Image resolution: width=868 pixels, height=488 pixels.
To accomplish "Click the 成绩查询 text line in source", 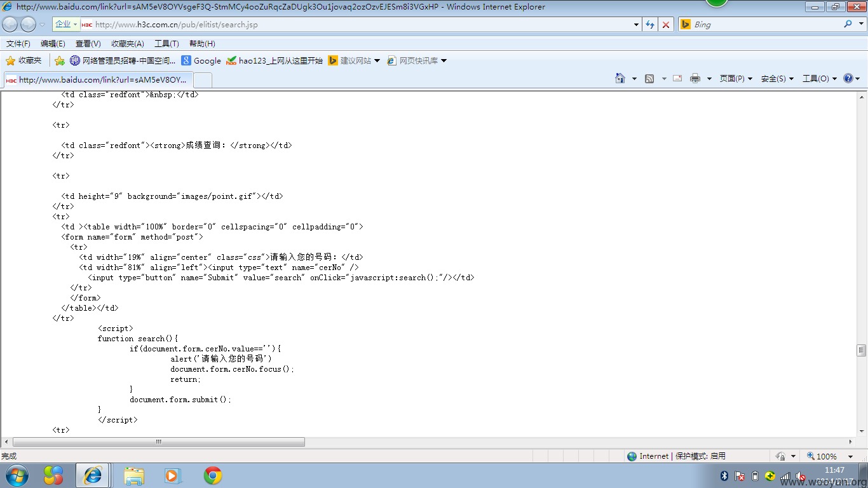I will coord(177,146).
